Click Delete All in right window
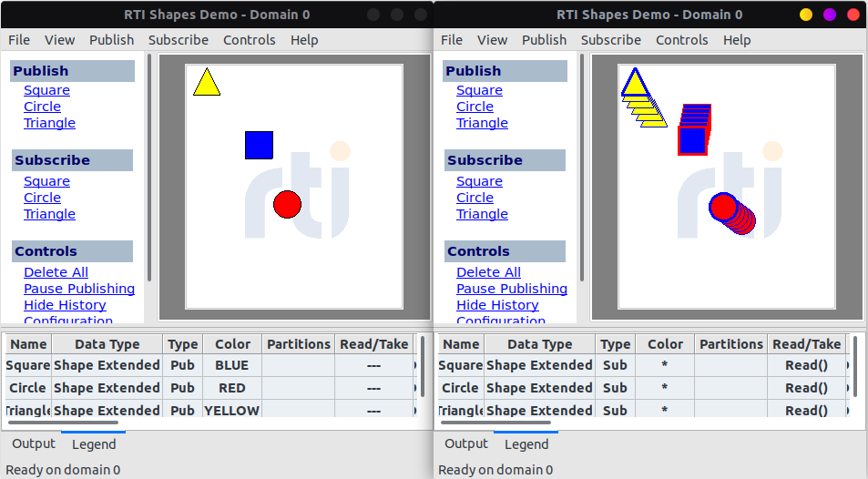Screen dimensions: 868x479 [x=488, y=272]
